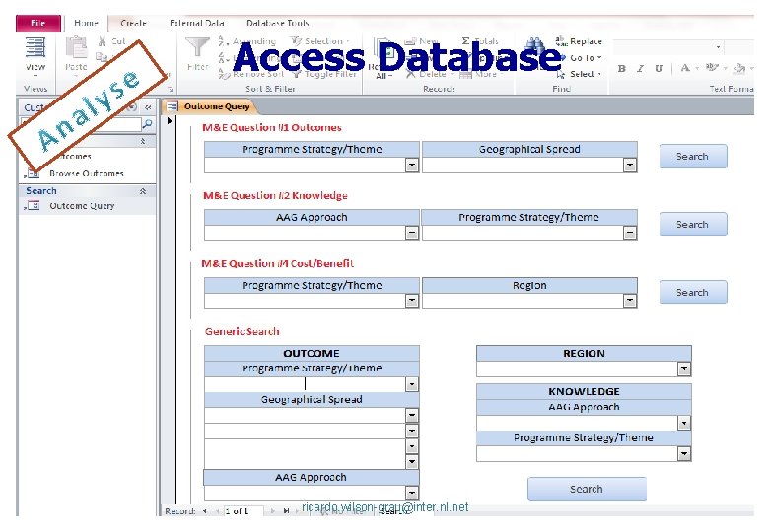
Task: Click the record selector arrow beside the form
Action: tap(170, 120)
